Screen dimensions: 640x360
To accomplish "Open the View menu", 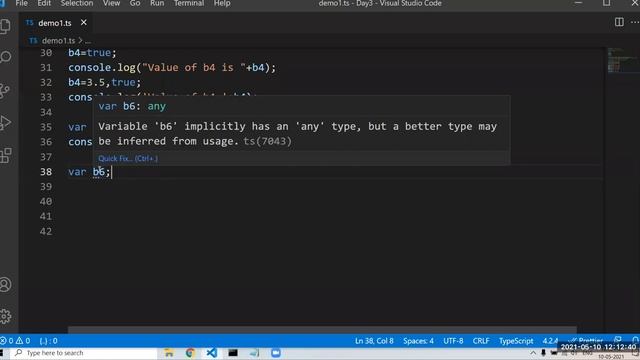I will tap(111, 3).
